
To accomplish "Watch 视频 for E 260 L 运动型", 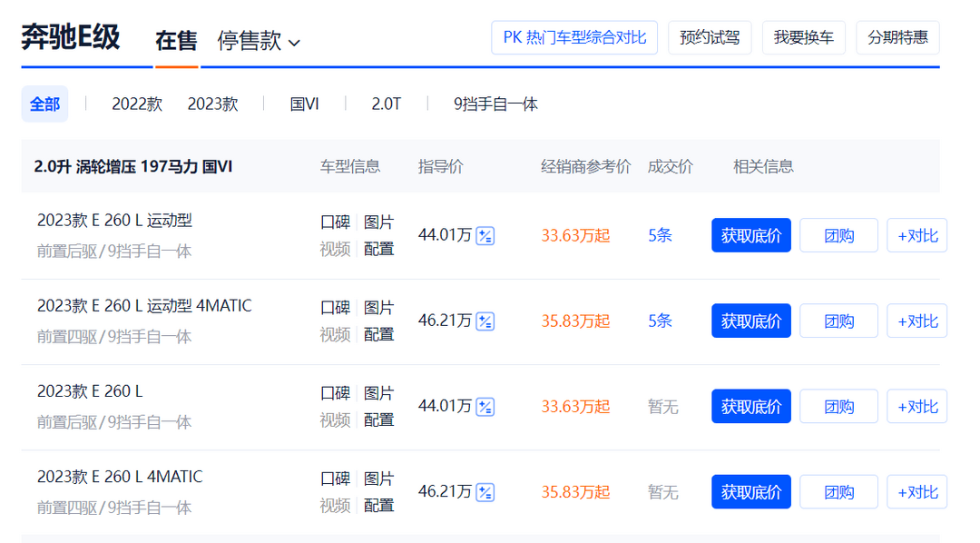I will pos(335,249).
